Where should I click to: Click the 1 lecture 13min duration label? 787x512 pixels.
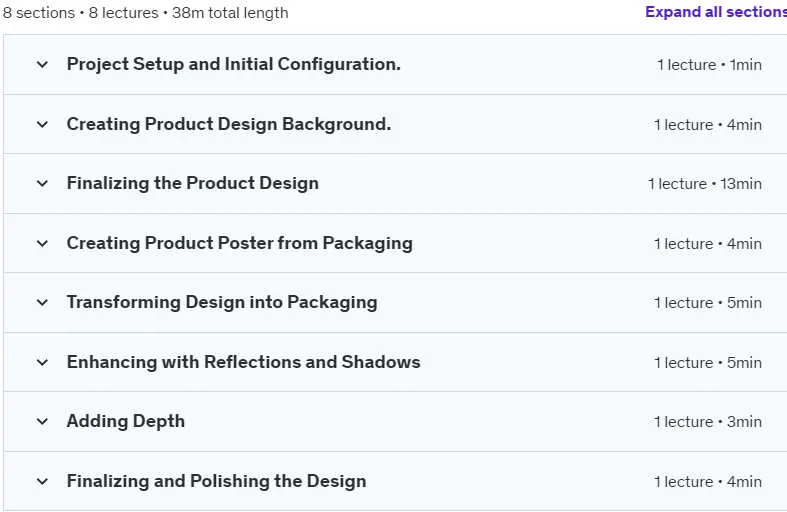click(705, 184)
